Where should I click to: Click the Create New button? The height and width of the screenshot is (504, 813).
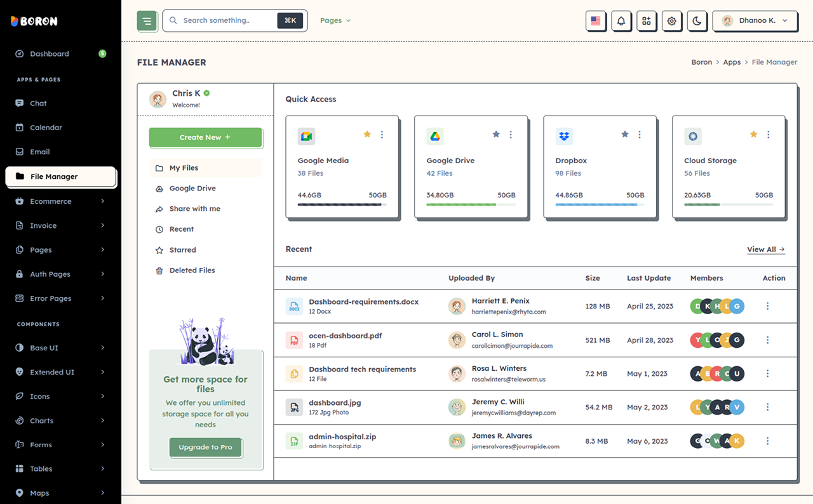(x=205, y=137)
